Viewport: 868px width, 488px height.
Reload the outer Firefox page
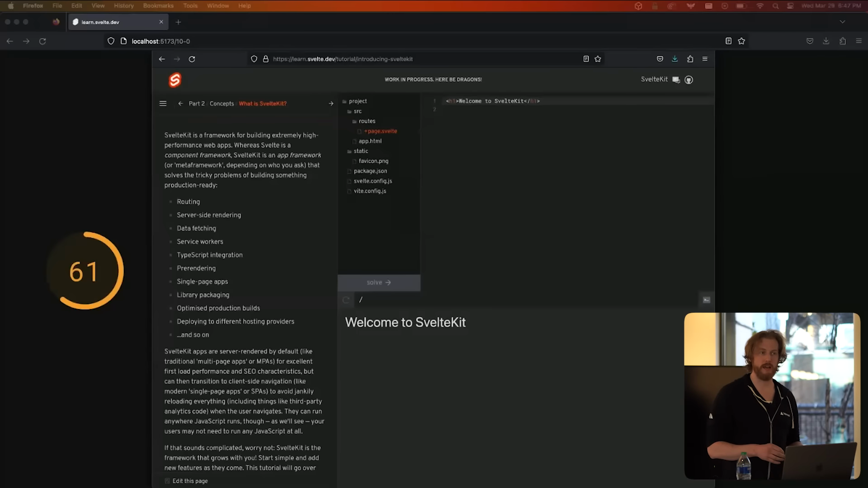(42, 41)
